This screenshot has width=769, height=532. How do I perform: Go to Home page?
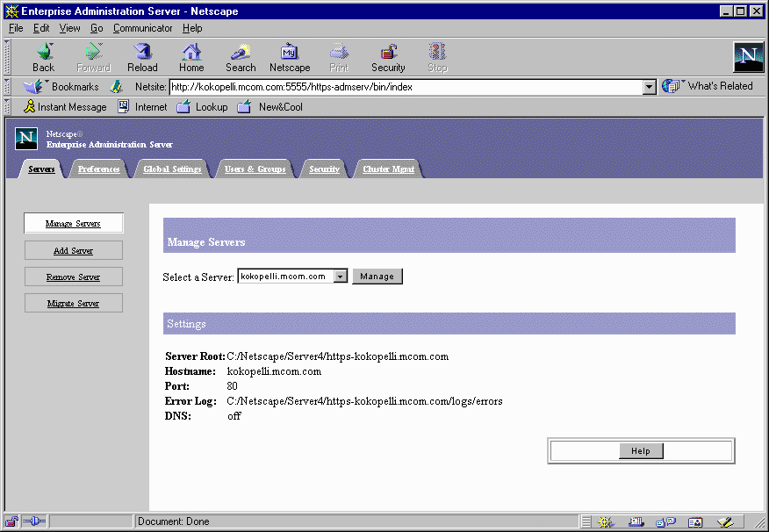tap(191, 57)
